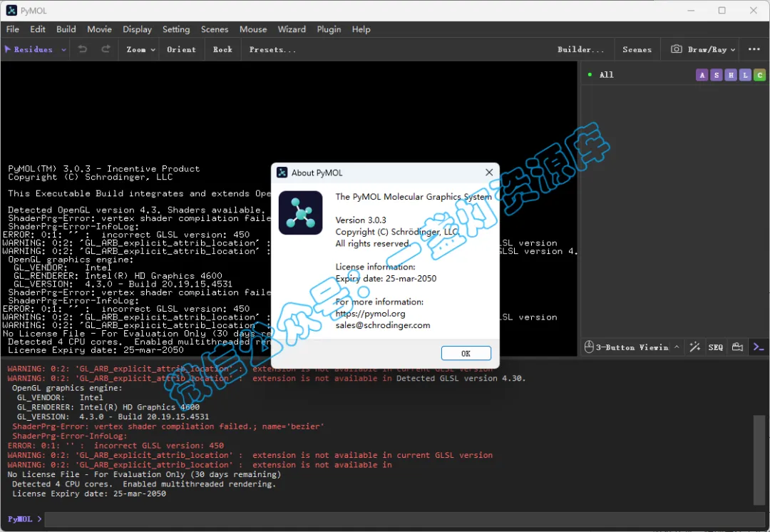Viewport: 770px width, 532px height.
Task: Open the H (Hide) menu for All
Action: point(731,75)
